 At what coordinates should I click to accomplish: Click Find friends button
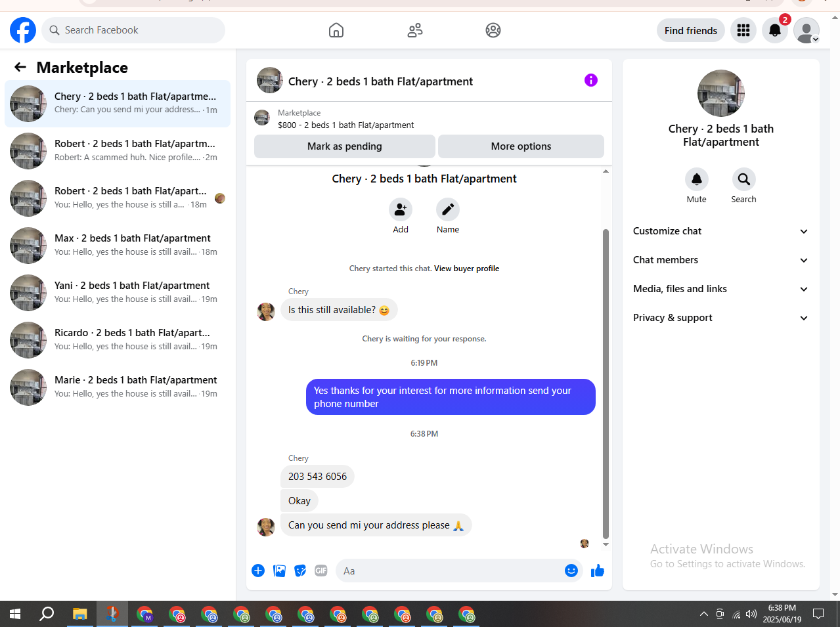tap(691, 30)
